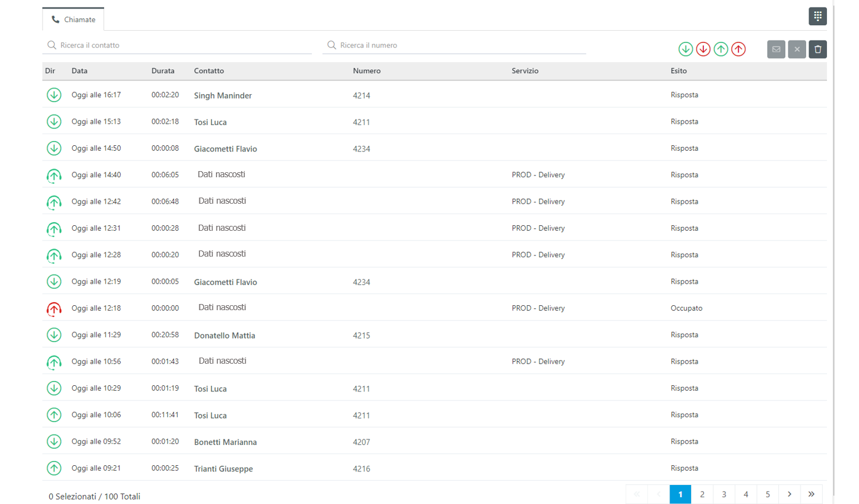The image size is (859, 504).
Task: Go to page 5 of results
Action: (768, 494)
